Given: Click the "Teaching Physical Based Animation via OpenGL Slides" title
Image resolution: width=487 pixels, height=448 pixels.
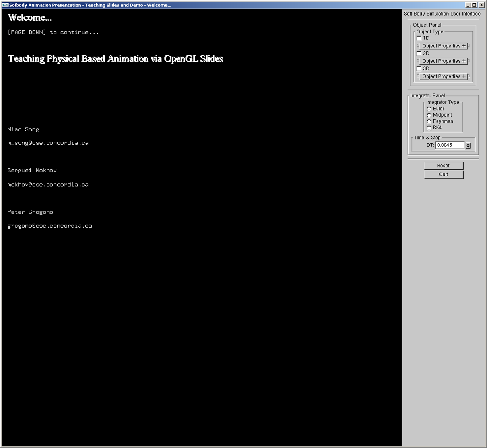Looking at the screenshot, I should [115, 59].
